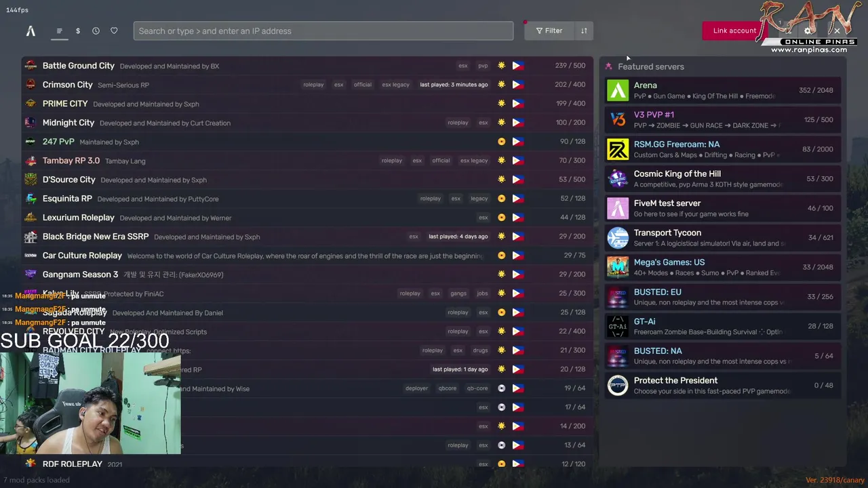Select the Battle Ground City server name

pyautogui.click(x=79, y=66)
